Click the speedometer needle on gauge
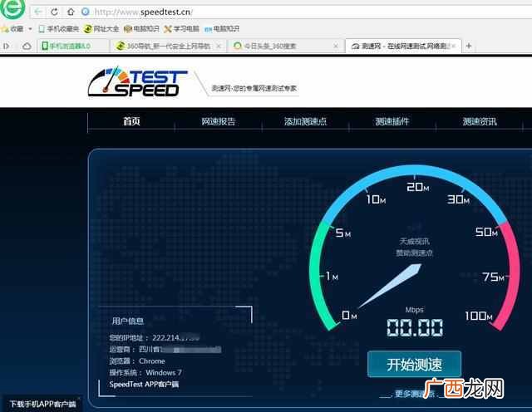Image resolution: width=532 pixels, height=412 pixels. (390, 286)
